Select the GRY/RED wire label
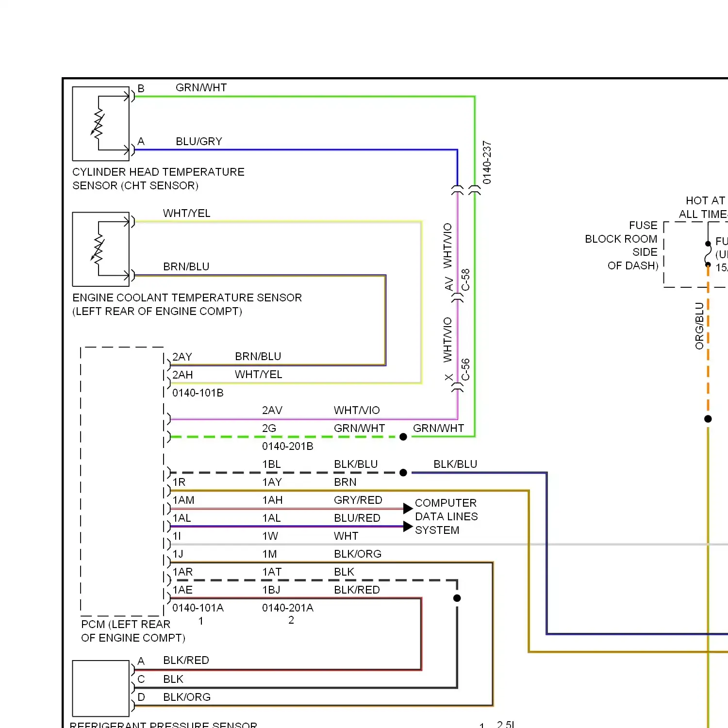Image resolution: width=728 pixels, height=728 pixels. [x=358, y=500]
